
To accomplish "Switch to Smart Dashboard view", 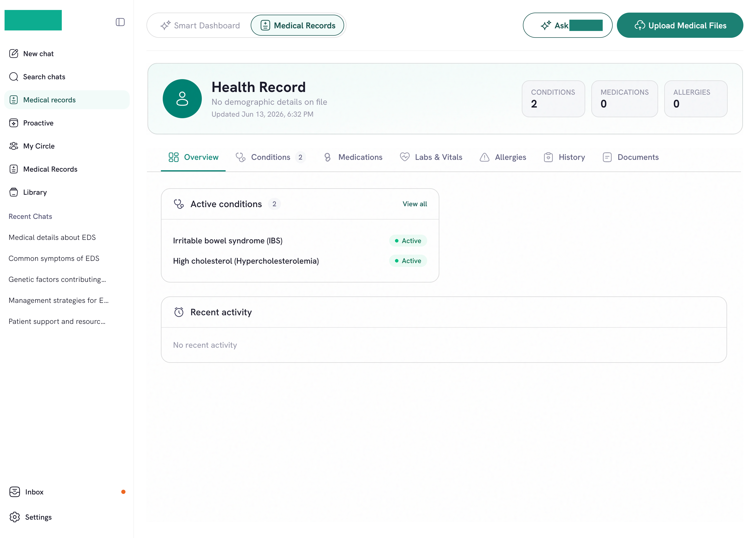I will click(200, 25).
